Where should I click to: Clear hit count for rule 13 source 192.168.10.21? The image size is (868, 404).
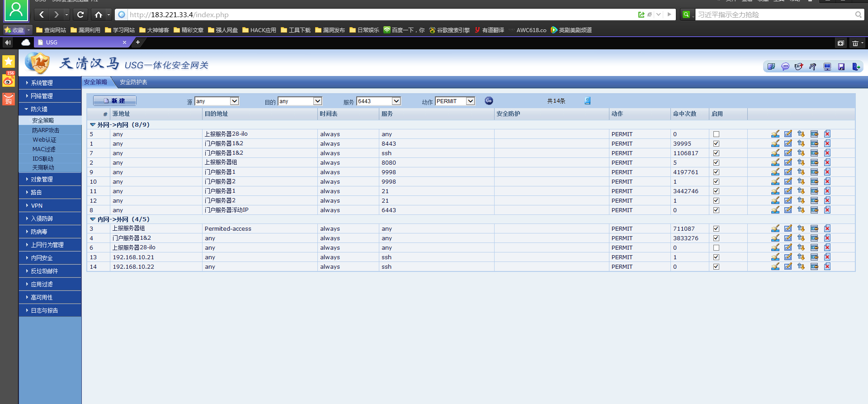(x=775, y=257)
